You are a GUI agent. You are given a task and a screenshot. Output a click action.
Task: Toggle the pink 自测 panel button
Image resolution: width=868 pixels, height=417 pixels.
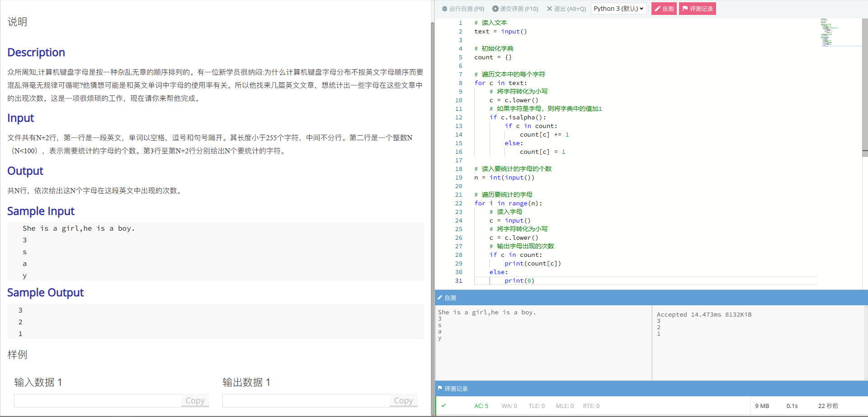pos(664,9)
